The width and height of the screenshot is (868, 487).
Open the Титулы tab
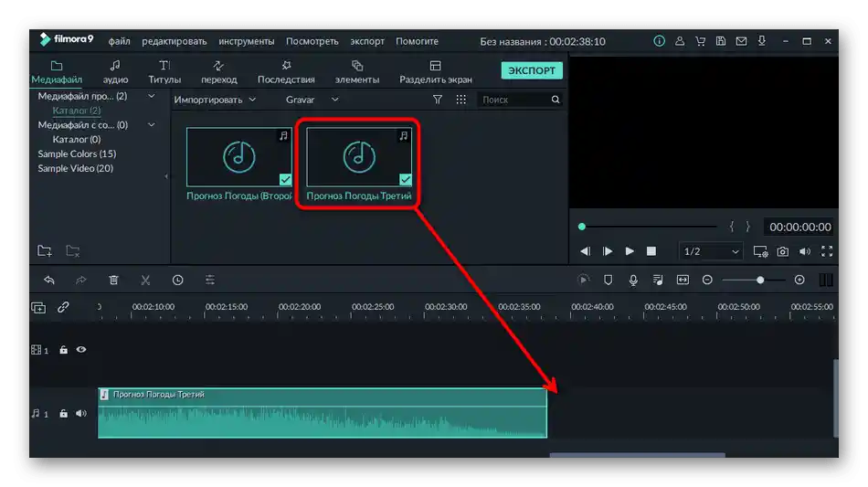pyautogui.click(x=164, y=72)
